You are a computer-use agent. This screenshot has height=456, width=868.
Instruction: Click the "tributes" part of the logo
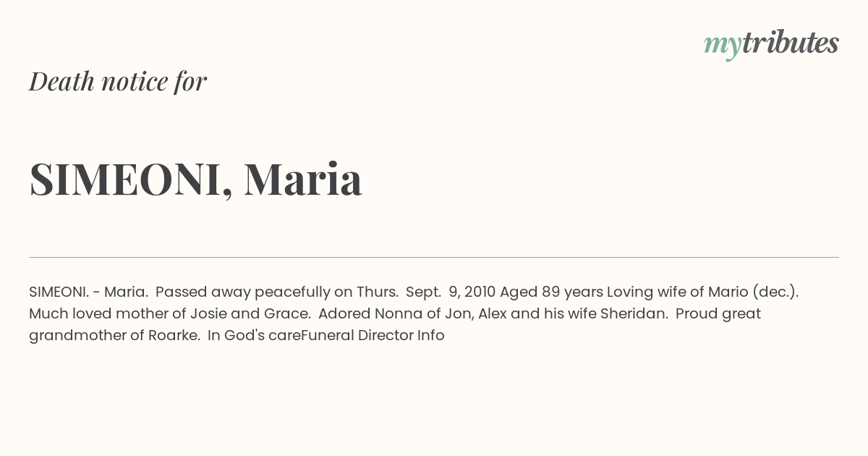coord(790,43)
